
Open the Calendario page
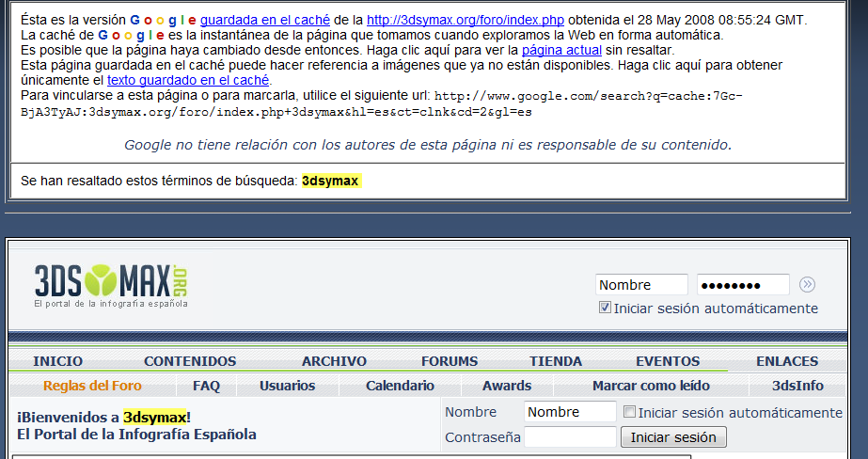pos(400,386)
